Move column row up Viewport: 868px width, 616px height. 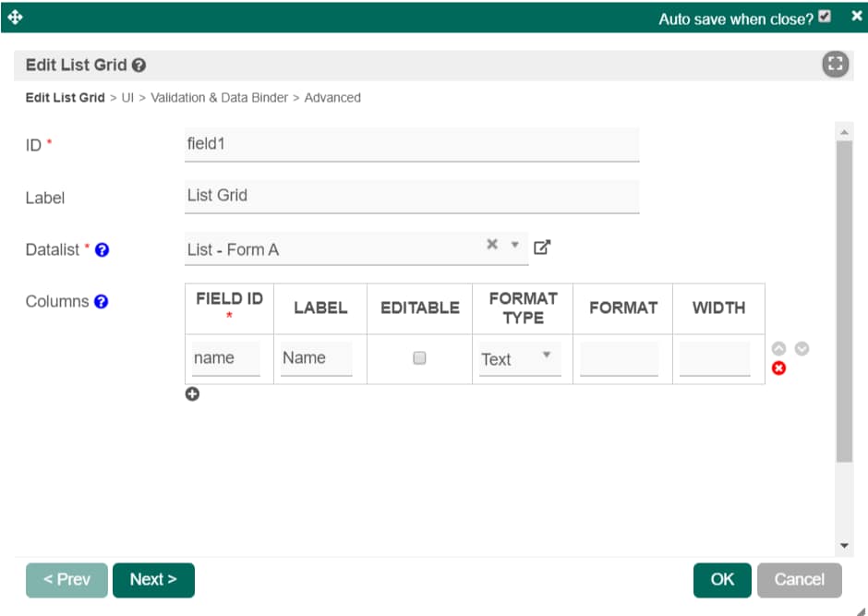click(x=778, y=348)
